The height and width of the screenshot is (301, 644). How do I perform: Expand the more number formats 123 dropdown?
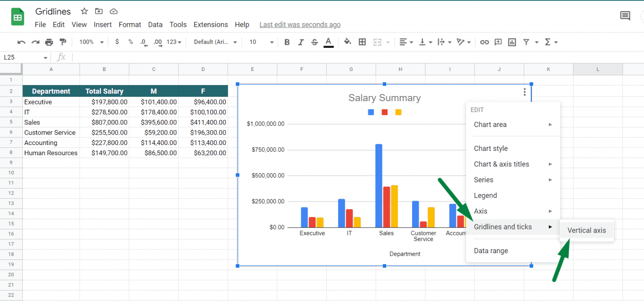pos(173,42)
